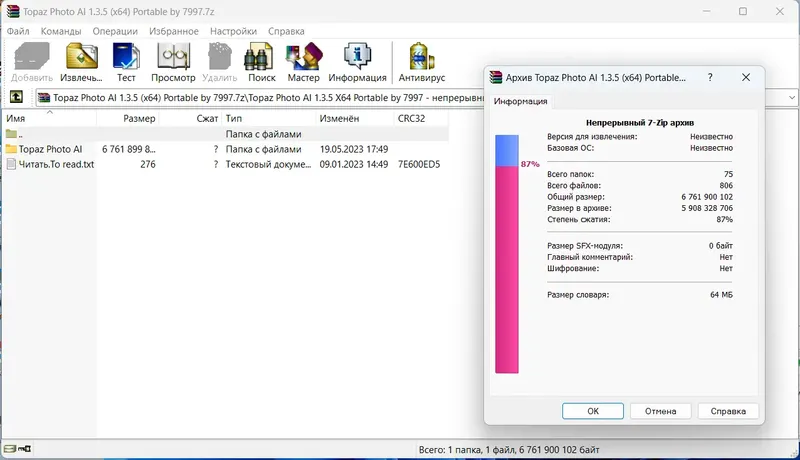Select the text file icon of Читать.To read.txt
This screenshot has width=800, height=460.
click(11, 164)
